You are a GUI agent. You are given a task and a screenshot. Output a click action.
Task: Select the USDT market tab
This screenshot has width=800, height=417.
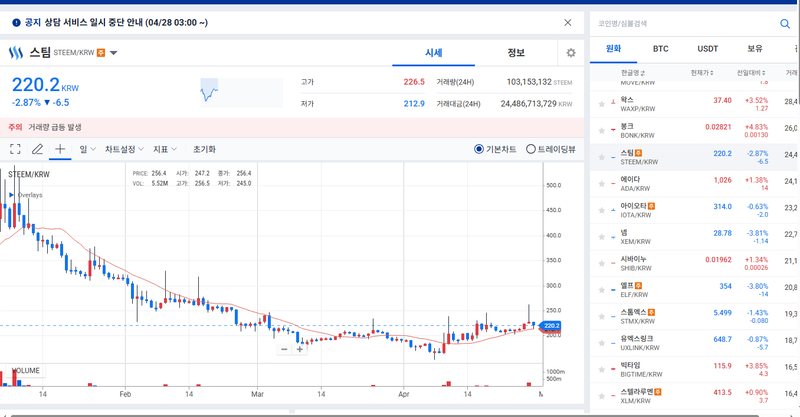pyautogui.click(x=707, y=49)
